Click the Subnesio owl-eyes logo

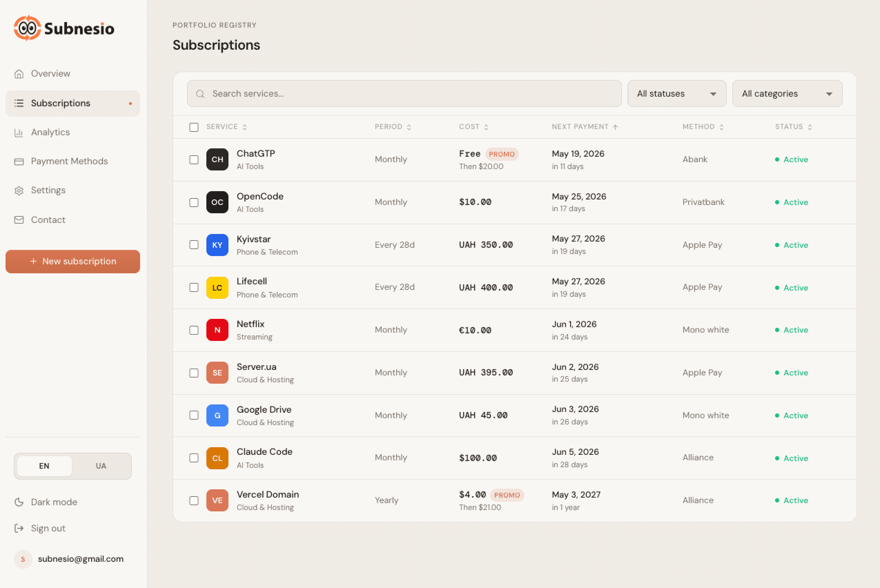(27, 28)
